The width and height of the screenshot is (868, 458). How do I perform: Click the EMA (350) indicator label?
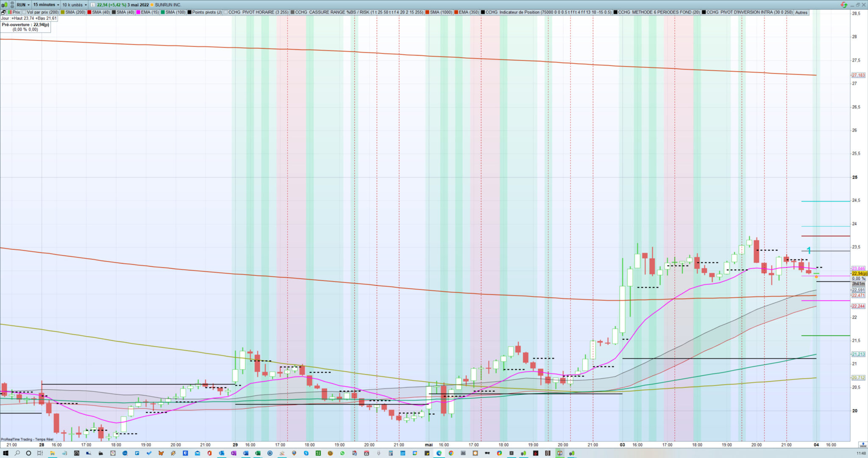(468, 12)
